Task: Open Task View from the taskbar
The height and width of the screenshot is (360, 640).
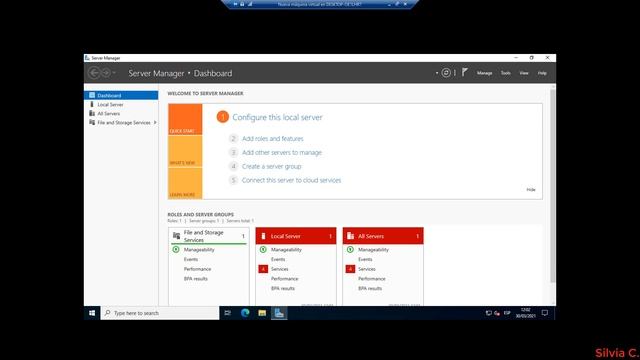Action: pyautogui.click(x=228, y=313)
